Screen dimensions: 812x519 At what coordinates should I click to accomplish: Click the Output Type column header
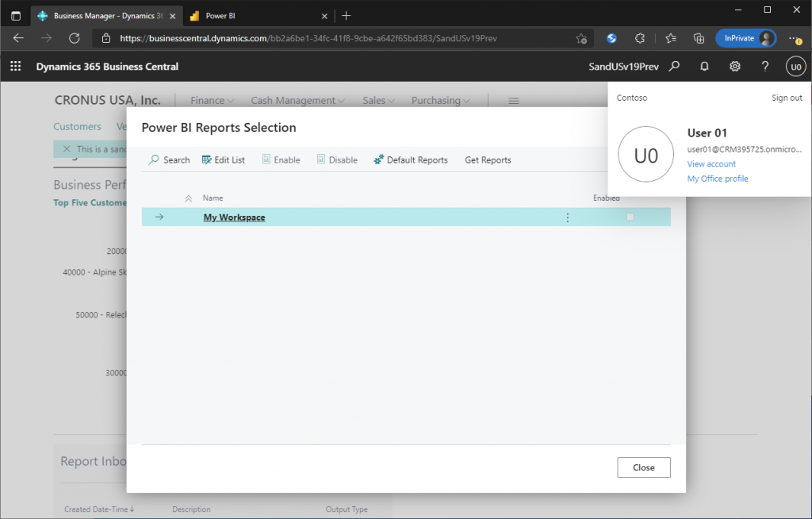click(347, 509)
